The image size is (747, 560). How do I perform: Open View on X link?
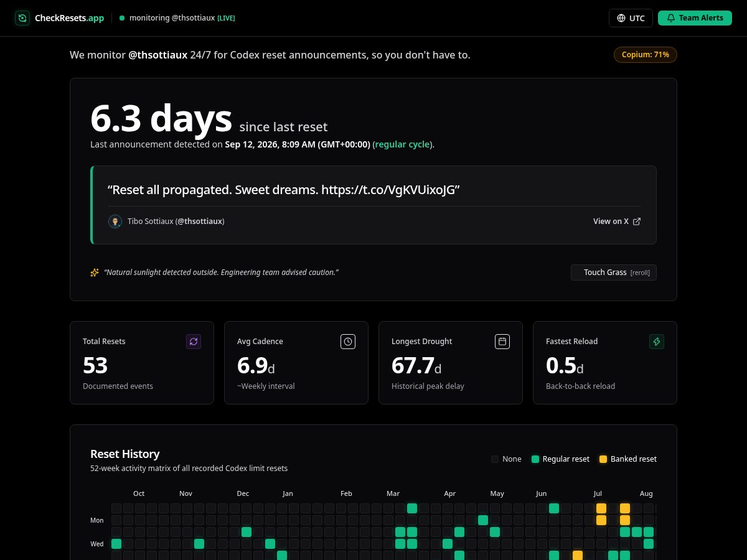616,221
